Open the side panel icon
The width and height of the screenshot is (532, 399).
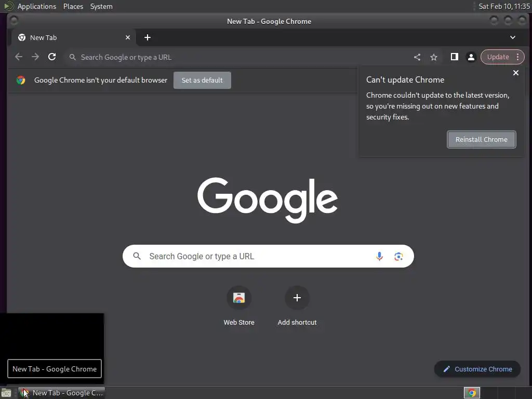[x=454, y=57]
